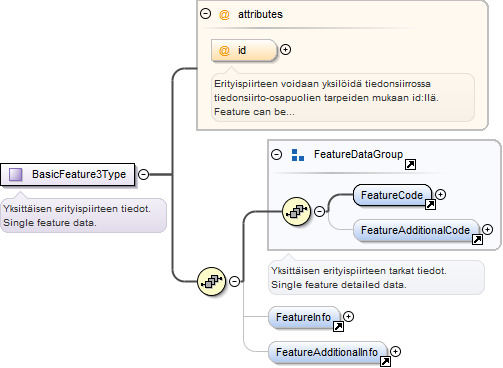The width and height of the screenshot is (503, 368).
Task: Select the attributes header label
Action: pos(260,14)
